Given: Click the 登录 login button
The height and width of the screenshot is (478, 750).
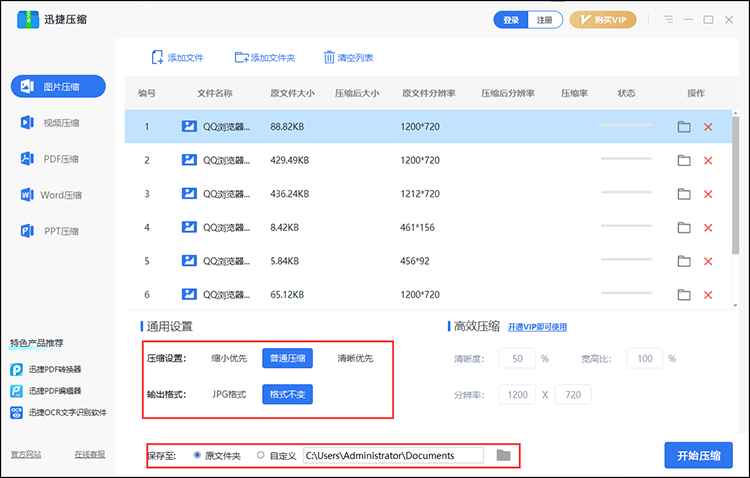Looking at the screenshot, I should click(x=511, y=20).
